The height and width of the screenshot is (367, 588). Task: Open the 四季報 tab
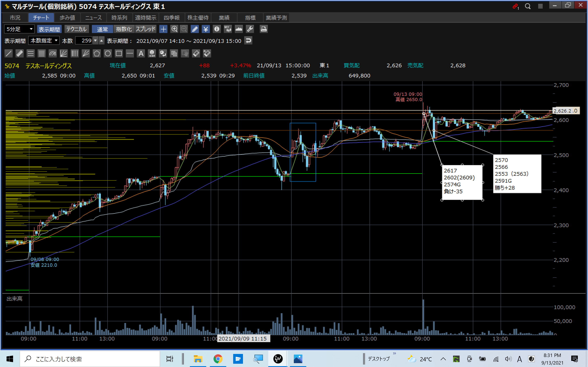tap(171, 18)
